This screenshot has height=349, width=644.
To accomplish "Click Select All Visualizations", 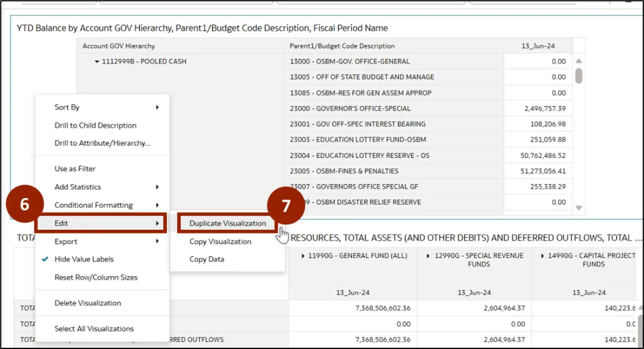I will click(x=94, y=329).
